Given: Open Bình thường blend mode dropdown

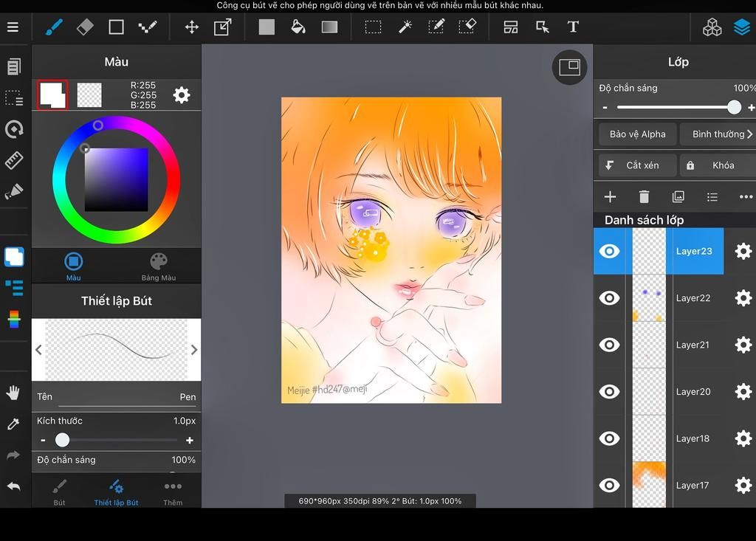Looking at the screenshot, I should 718,134.
